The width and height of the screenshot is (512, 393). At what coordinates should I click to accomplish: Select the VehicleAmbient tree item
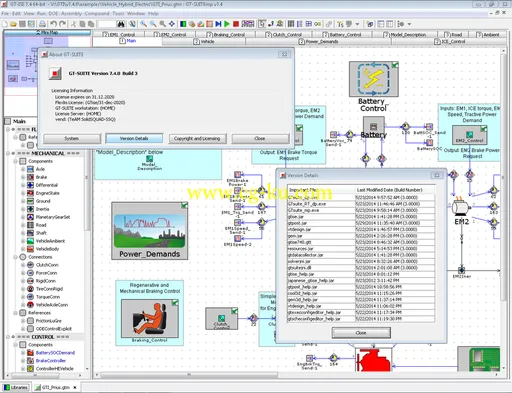click(x=51, y=241)
